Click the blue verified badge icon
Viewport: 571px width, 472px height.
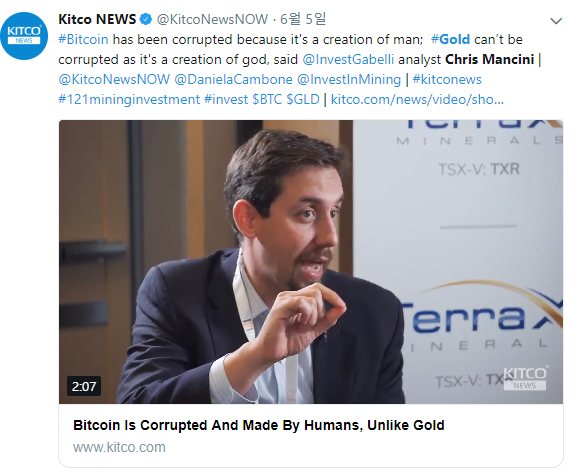pyautogui.click(x=146, y=19)
